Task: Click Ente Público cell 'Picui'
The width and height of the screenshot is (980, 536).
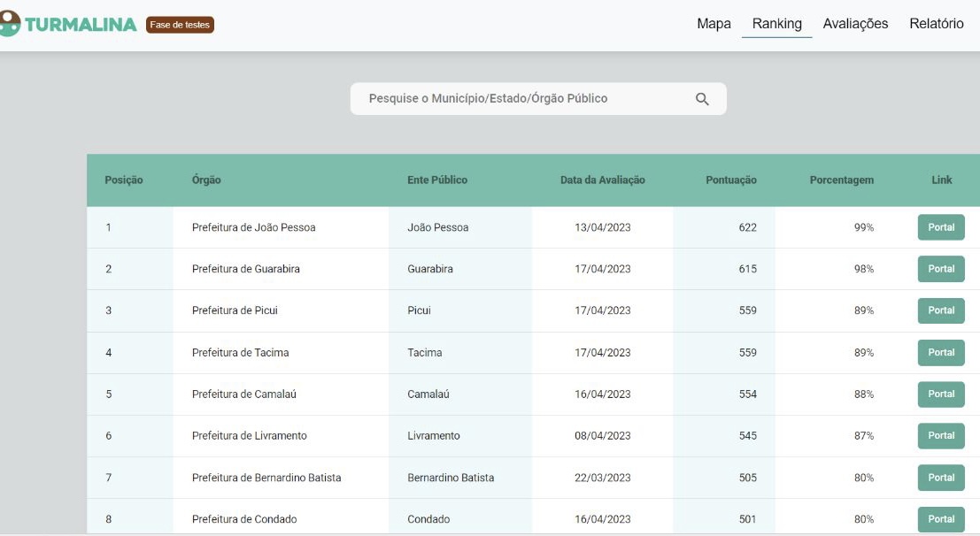Action: point(419,310)
